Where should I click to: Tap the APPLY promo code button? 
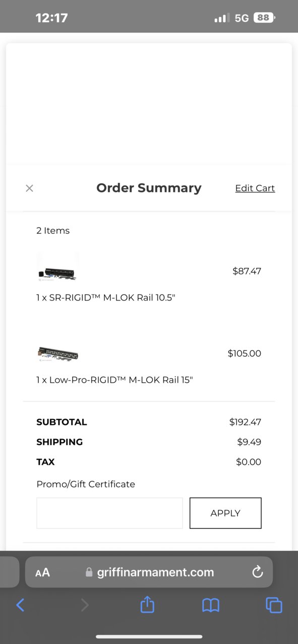point(225,513)
